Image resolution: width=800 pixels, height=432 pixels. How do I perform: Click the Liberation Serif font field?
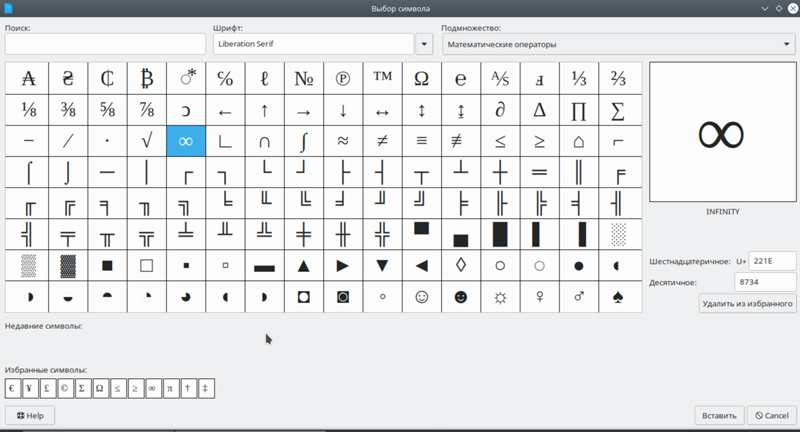(x=313, y=44)
